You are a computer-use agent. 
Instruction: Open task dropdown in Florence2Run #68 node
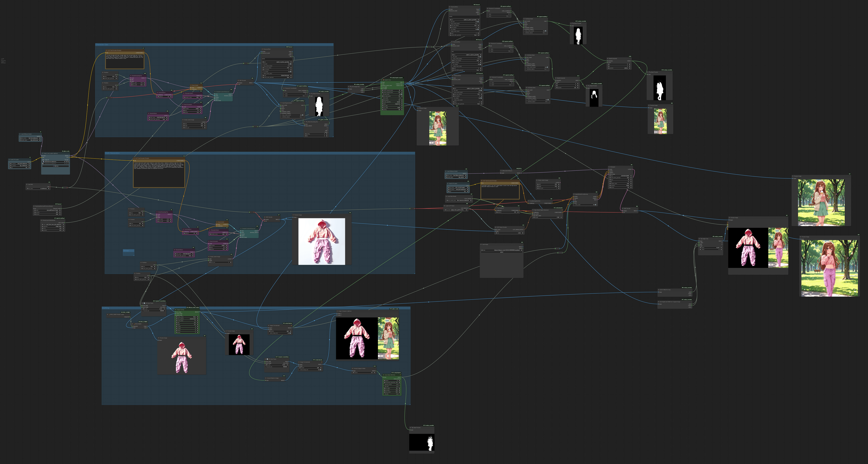click(x=277, y=62)
